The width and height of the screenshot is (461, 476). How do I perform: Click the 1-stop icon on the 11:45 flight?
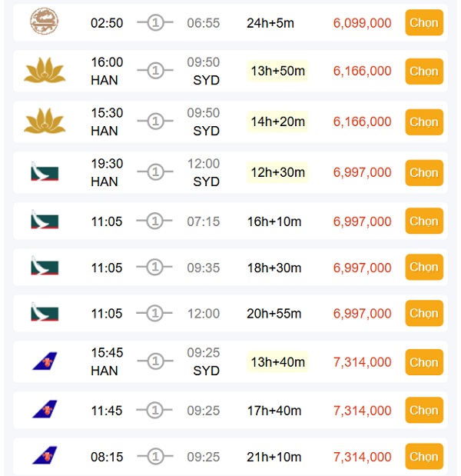click(x=155, y=411)
